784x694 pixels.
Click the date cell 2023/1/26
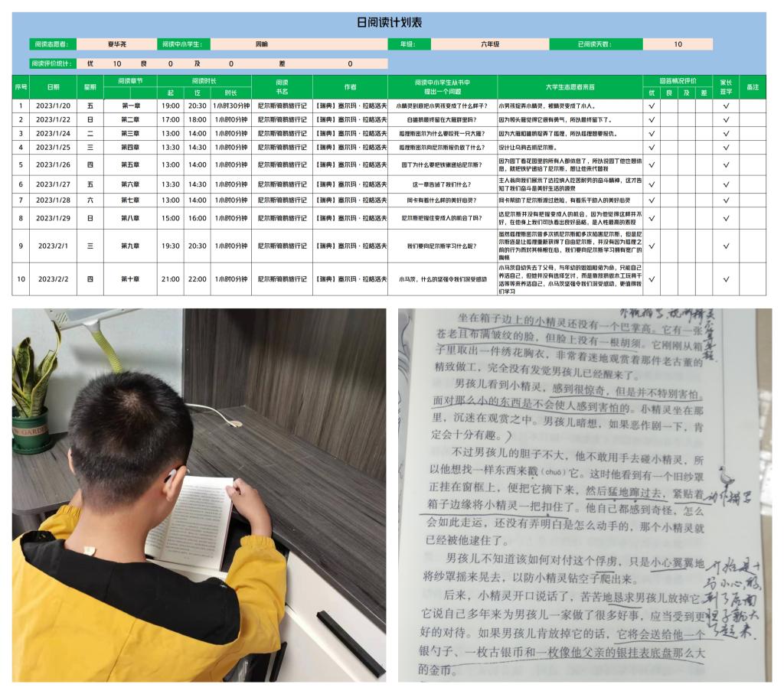coord(53,164)
